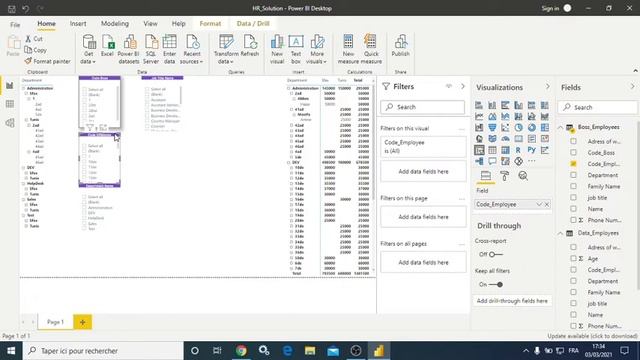Viewport: 640px width, 360px height.
Task: Click the Filters pane search box
Action: coord(422,107)
